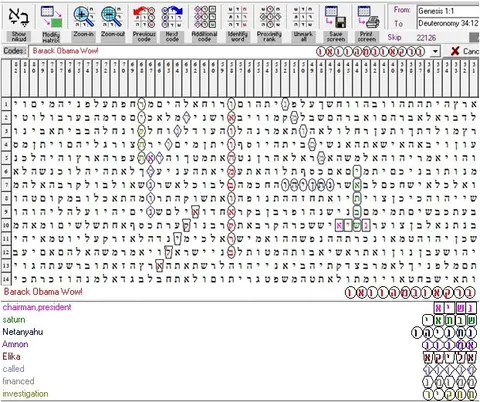Click the To field showing Deuteronomy 34:12
Screen dimensions: 480x402
[x=448, y=23]
